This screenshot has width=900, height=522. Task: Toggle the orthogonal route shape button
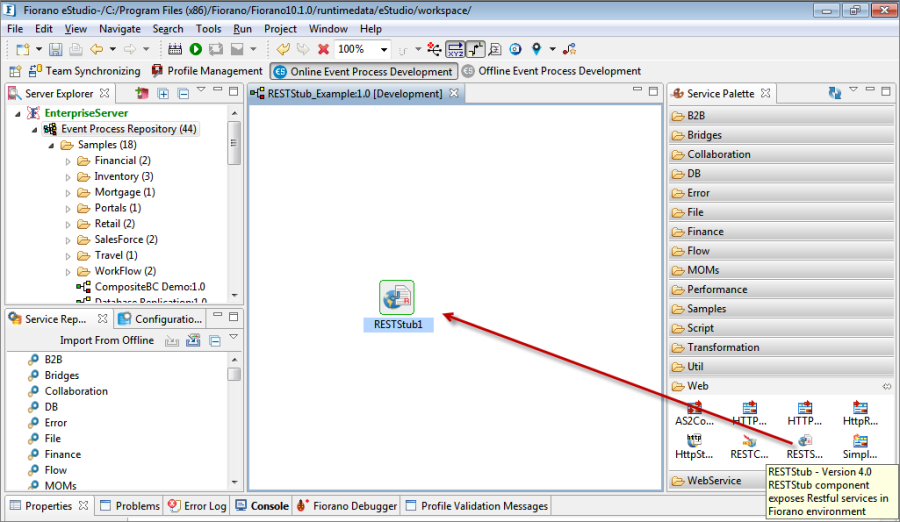click(x=475, y=49)
